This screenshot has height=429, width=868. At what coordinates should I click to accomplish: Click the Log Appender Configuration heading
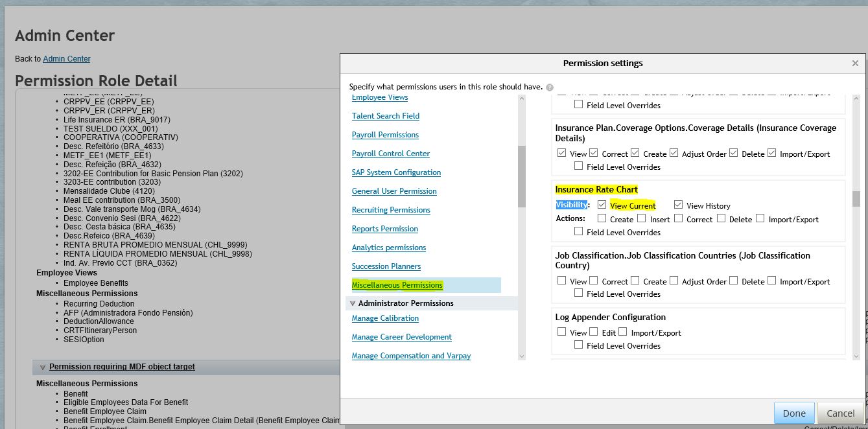(611, 317)
